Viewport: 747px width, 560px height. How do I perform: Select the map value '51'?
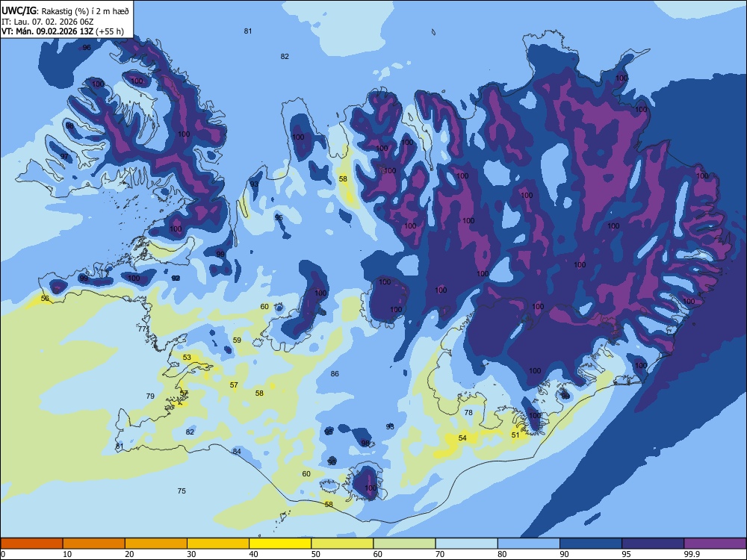point(515,435)
